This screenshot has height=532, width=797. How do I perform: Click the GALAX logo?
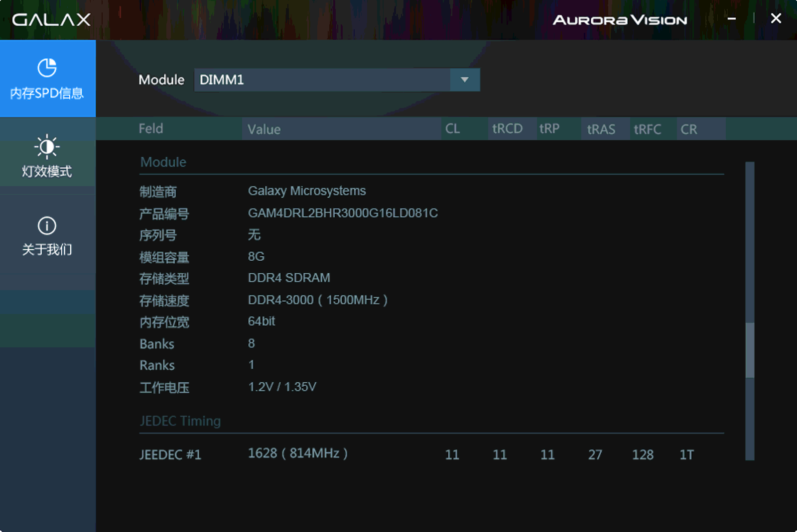tap(51, 19)
